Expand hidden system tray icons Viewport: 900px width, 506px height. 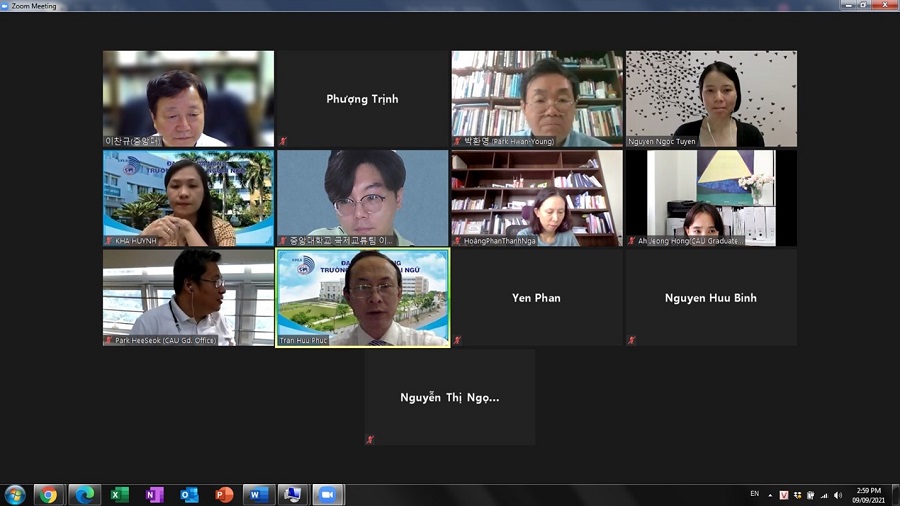pos(771,495)
